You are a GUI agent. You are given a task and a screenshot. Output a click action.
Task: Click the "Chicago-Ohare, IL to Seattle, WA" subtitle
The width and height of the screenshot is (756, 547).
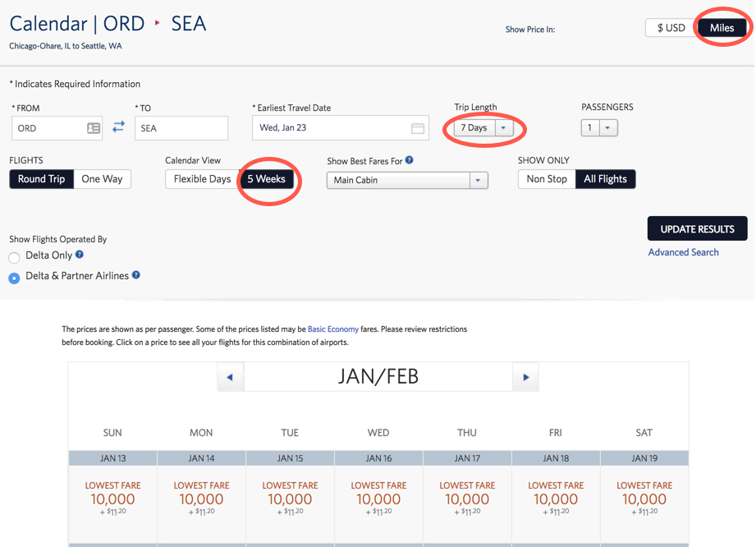tap(66, 46)
